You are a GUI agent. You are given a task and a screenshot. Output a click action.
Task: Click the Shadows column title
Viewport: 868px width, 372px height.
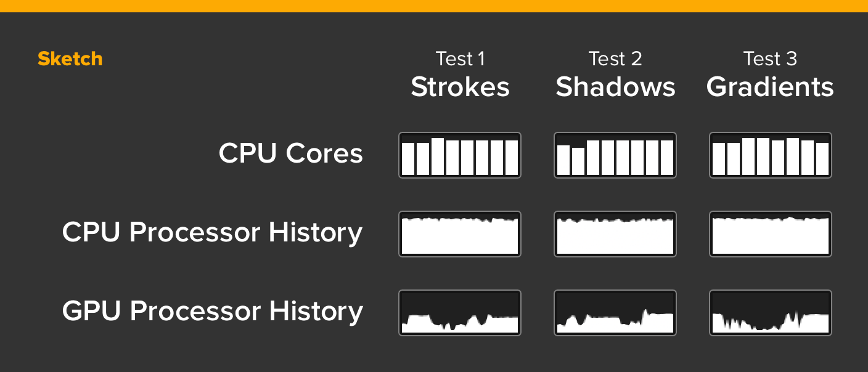615,87
